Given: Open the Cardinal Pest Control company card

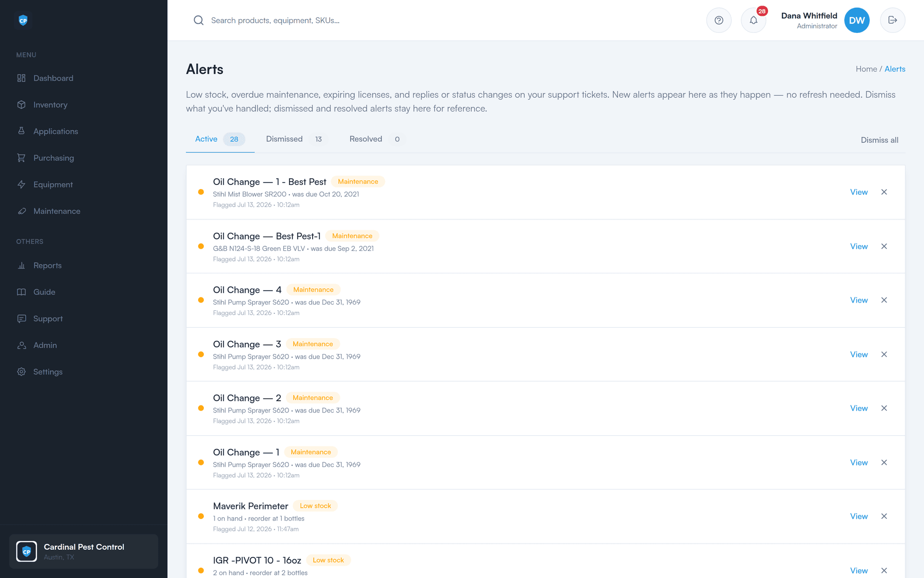Looking at the screenshot, I should tap(84, 551).
